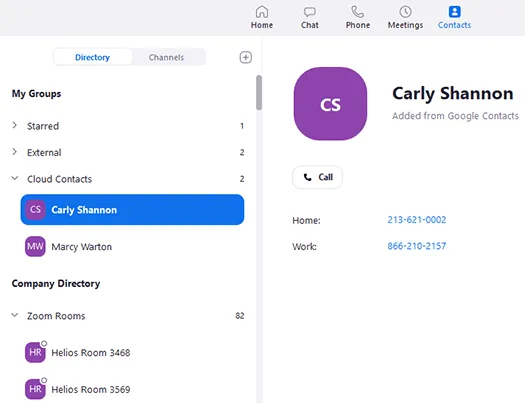
Task: Click Helios Room 3468 HR avatar
Action: tap(35, 352)
